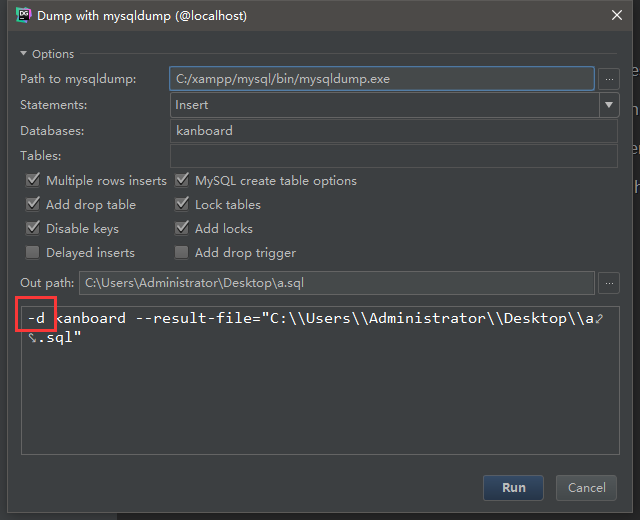Click in the Path to mysqldump field
640x520 pixels.
pyautogui.click(x=382, y=79)
